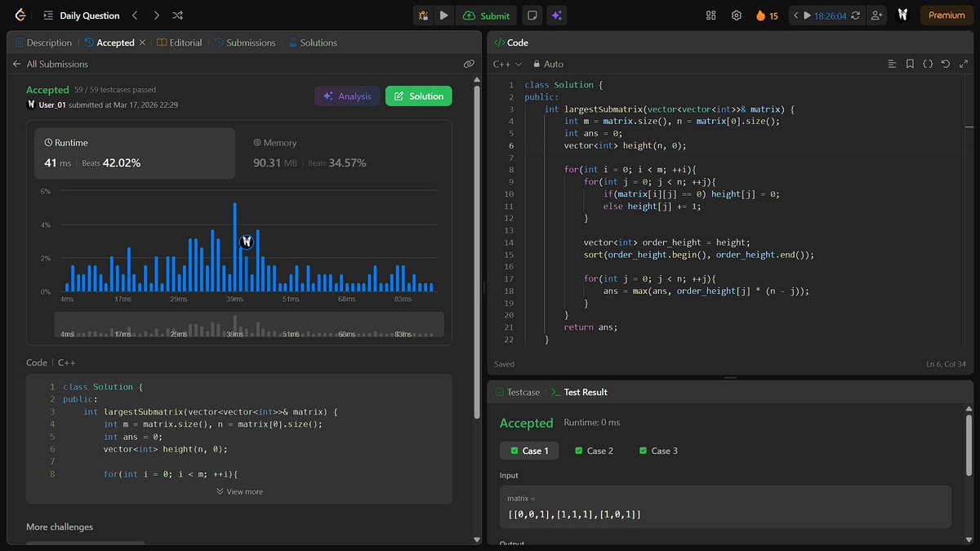
Task: Open the layout grid icon
Action: coord(710,16)
